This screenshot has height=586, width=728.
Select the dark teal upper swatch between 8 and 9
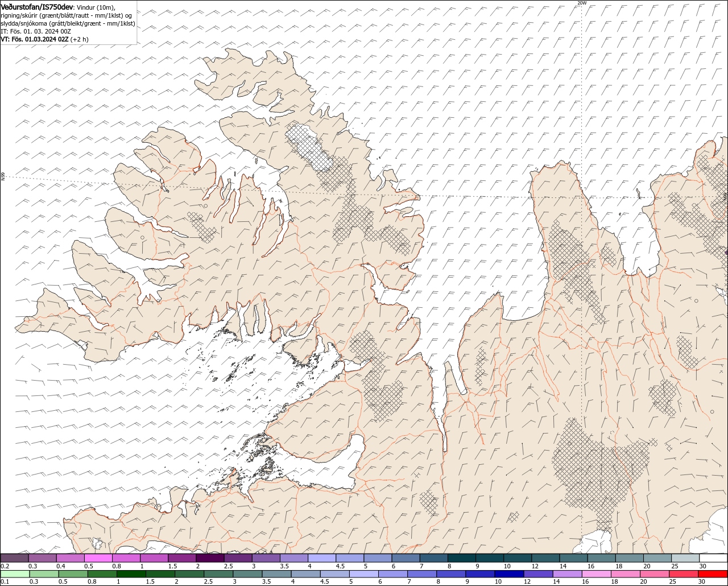coord(462,558)
